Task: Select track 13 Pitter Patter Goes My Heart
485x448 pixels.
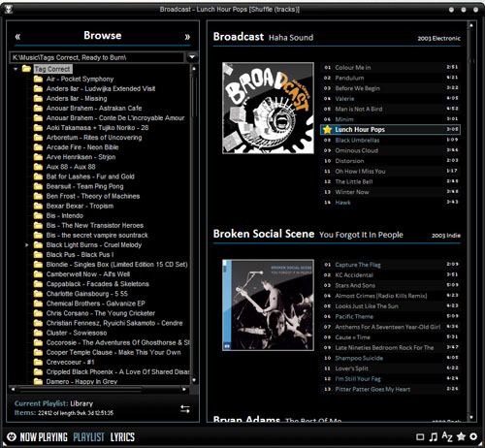Action: (x=390, y=389)
